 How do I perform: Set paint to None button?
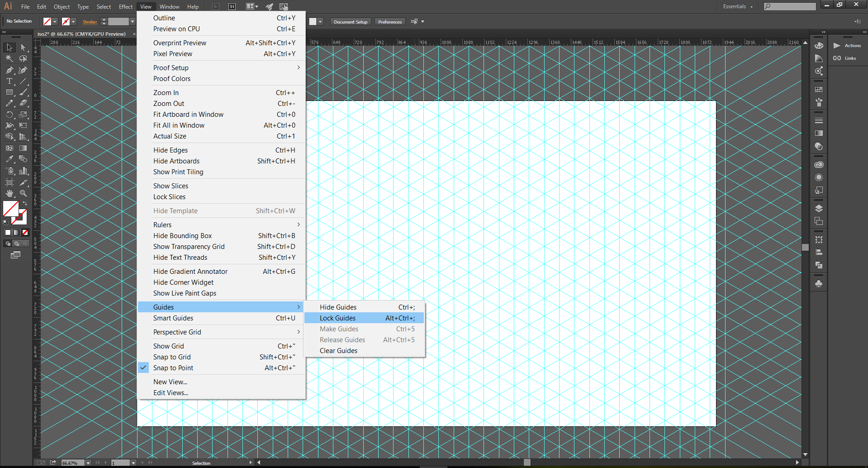[x=25, y=232]
